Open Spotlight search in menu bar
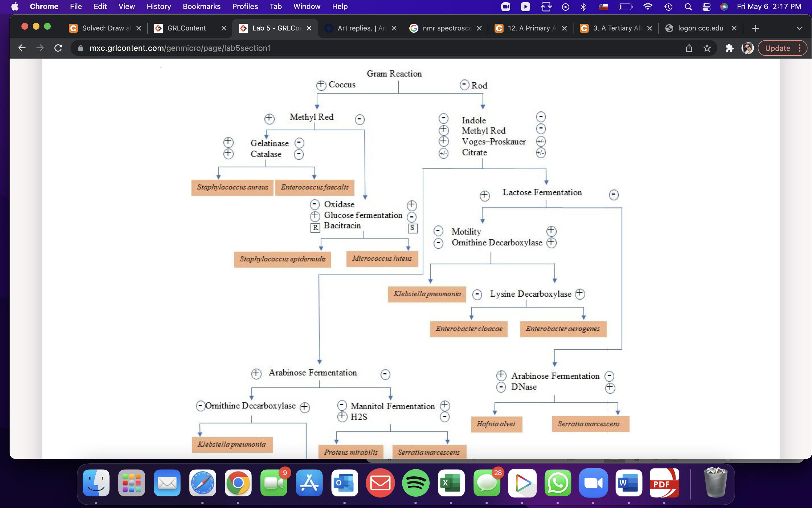The height and width of the screenshot is (508, 812). [x=688, y=7]
